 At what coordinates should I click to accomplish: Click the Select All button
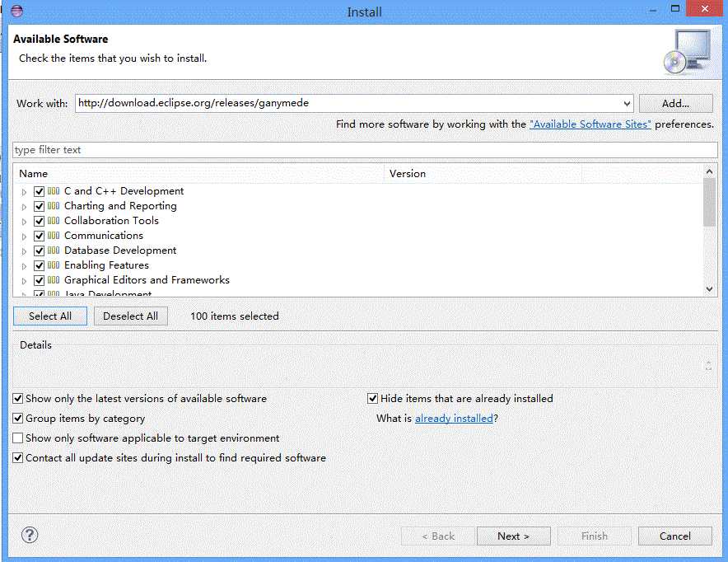[x=50, y=316]
